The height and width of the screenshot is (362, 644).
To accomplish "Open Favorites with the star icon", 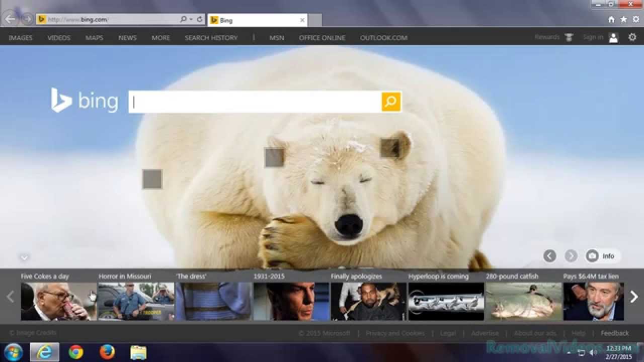I will [623, 20].
